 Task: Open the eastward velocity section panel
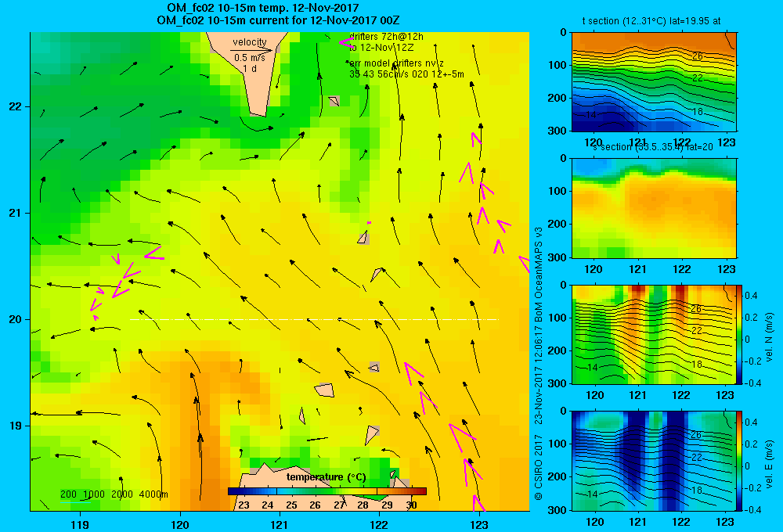point(654,461)
